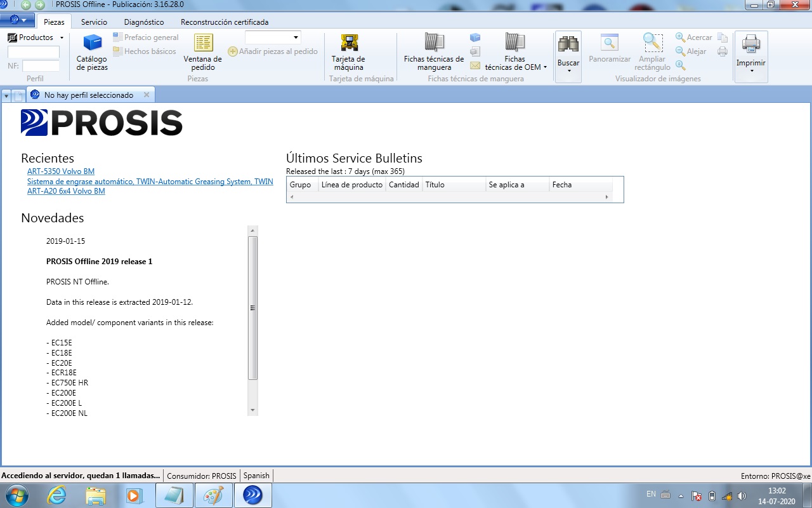Click the Fecha column header

coord(580,185)
